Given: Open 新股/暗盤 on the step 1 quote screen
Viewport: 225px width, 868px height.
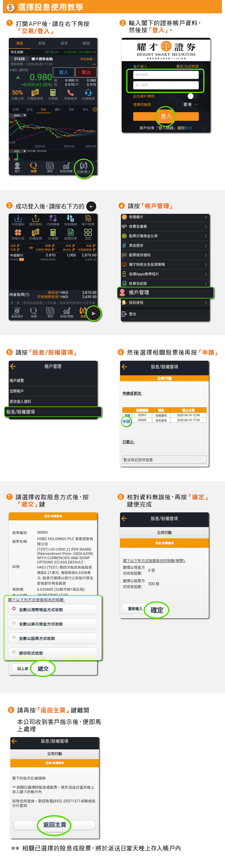Looking at the screenshot, I should click(66, 167).
